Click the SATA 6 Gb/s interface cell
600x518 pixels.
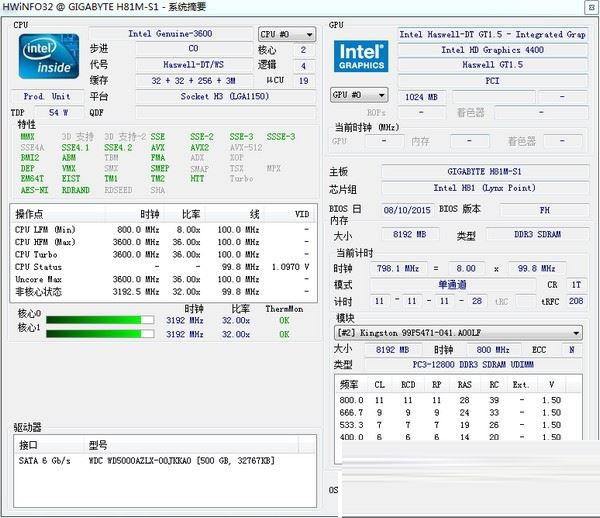(x=45, y=460)
